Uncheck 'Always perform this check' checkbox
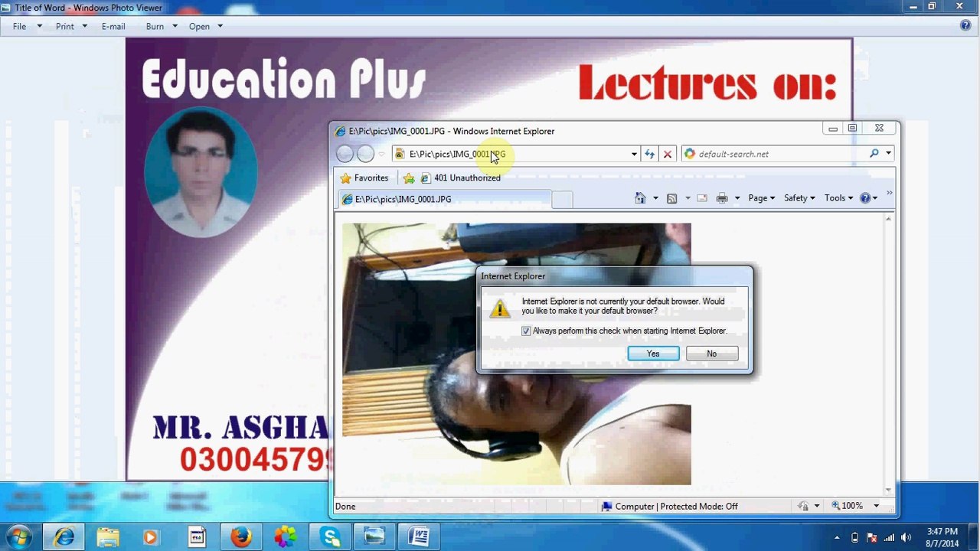This screenshot has width=980, height=551. 526,331
